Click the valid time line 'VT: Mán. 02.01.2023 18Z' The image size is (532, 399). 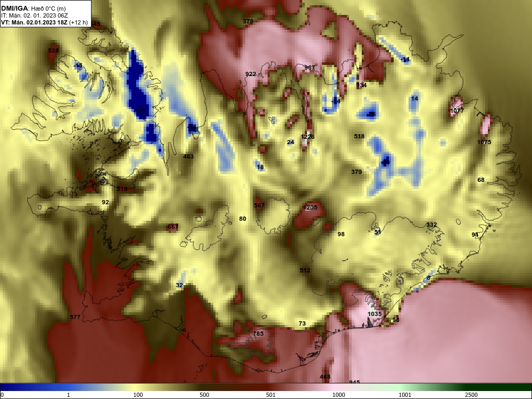34,23
